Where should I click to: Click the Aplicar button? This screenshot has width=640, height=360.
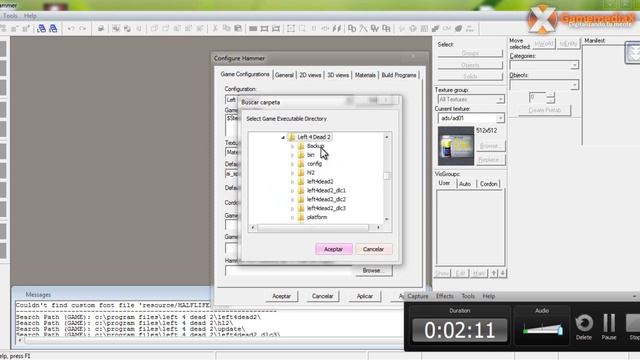pyautogui.click(x=364, y=296)
